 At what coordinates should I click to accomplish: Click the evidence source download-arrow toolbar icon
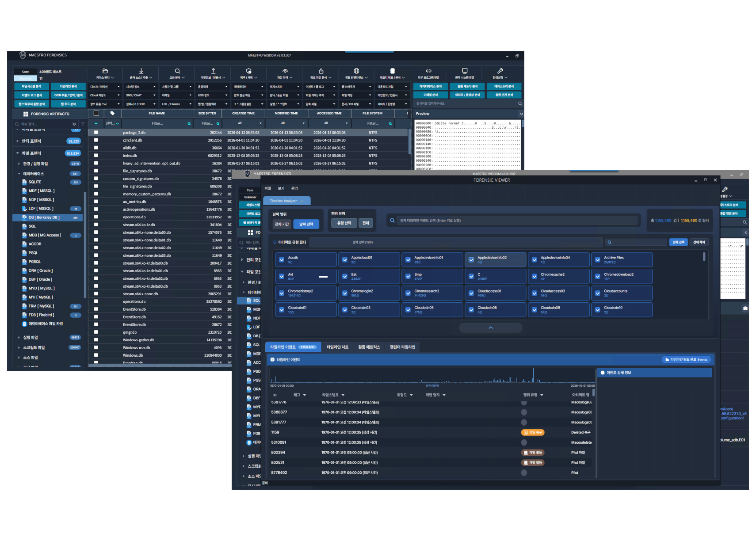(141, 71)
